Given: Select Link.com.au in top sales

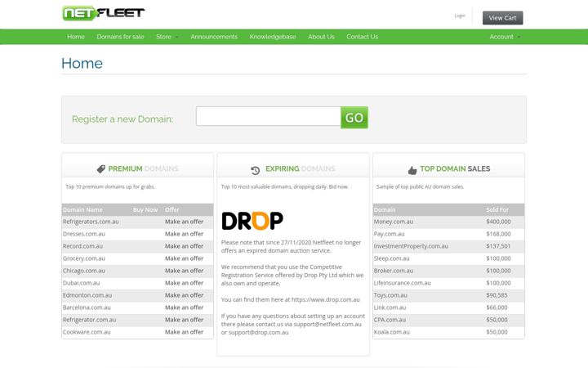Looking at the screenshot, I should pyautogui.click(x=390, y=307).
